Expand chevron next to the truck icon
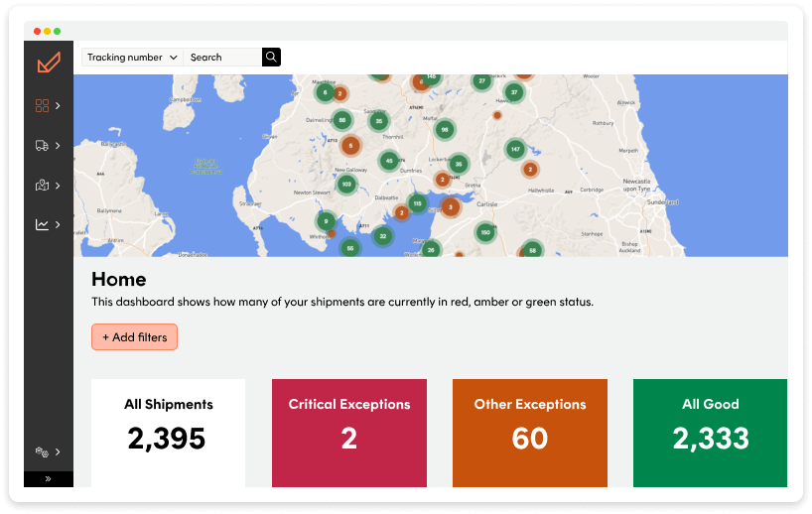Screen dimensions: 812x514 tap(58, 146)
